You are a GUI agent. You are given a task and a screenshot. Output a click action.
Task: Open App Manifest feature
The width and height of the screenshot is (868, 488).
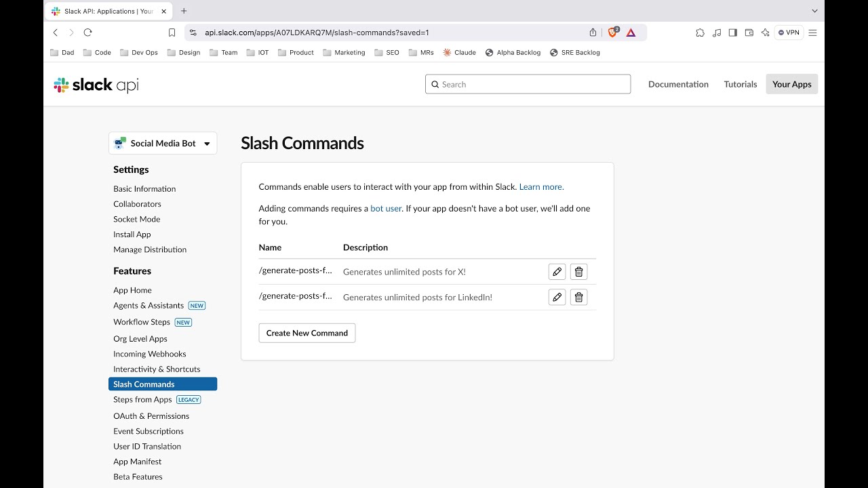(x=137, y=462)
